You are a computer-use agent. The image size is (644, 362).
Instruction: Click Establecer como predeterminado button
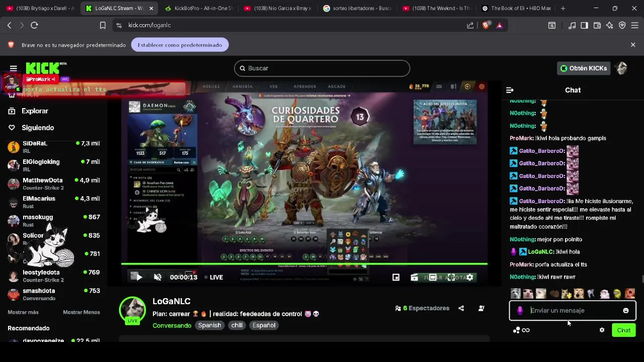(180, 45)
